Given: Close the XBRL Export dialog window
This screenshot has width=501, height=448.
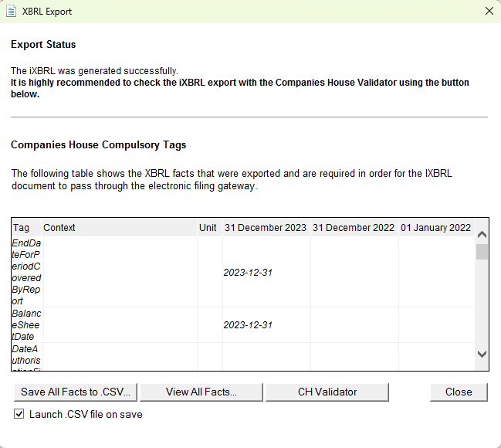Looking at the screenshot, I should click(x=489, y=11).
